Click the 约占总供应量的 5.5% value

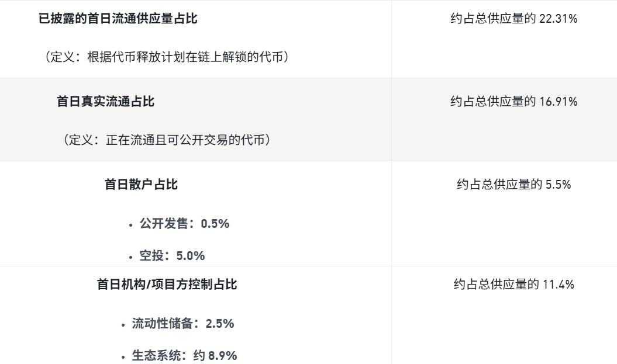513,185
